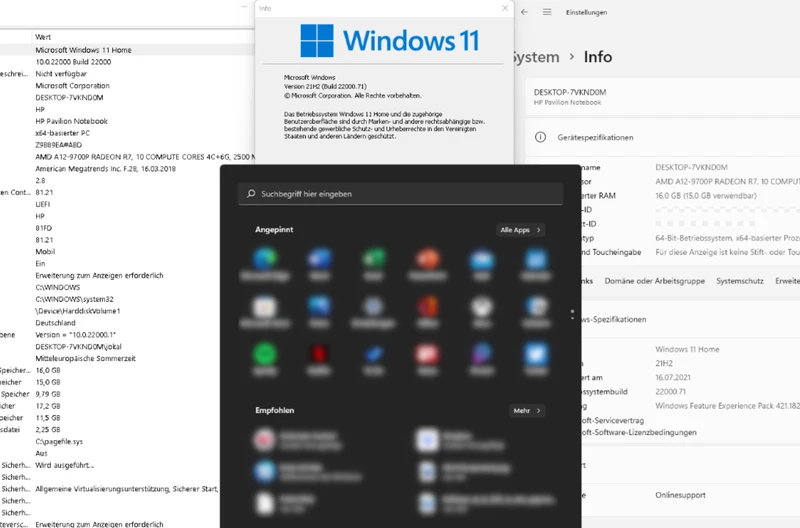Image resolution: width=800 pixels, height=528 pixels.
Task: Go back in the Einstellungen window
Action: coord(524,12)
